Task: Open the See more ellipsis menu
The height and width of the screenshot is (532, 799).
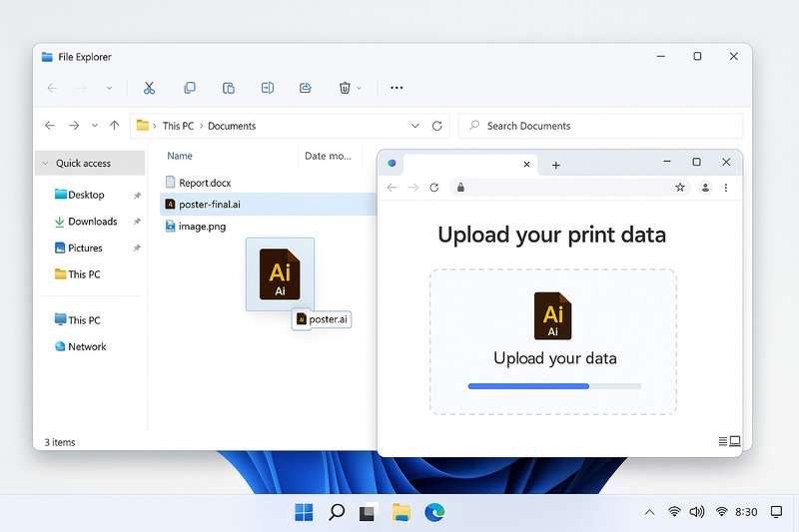Action: (397, 88)
